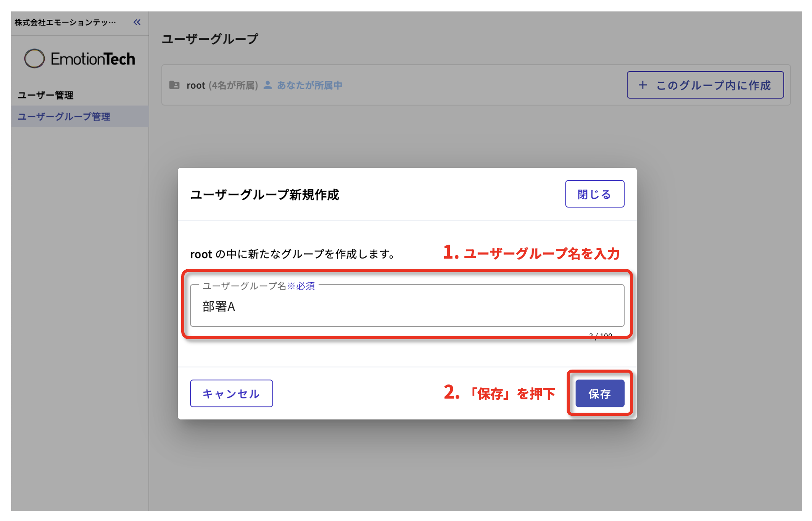Click the + icon on このグループ内に作成

643,85
